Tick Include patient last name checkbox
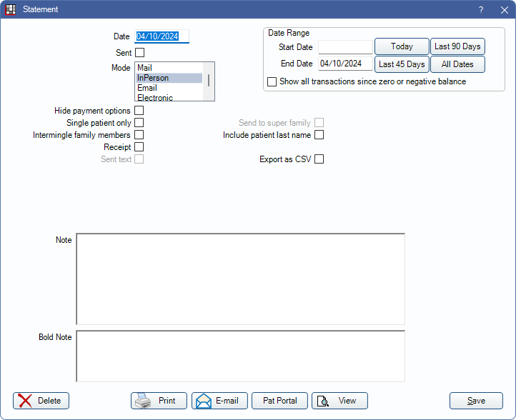The image size is (516, 420). [x=319, y=135]
